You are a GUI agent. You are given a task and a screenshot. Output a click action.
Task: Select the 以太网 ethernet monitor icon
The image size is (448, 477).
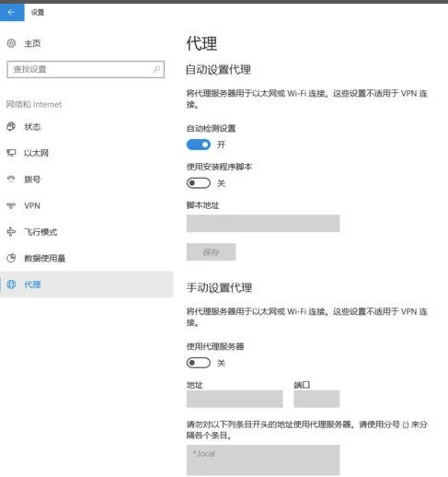[x=11, y=153]
